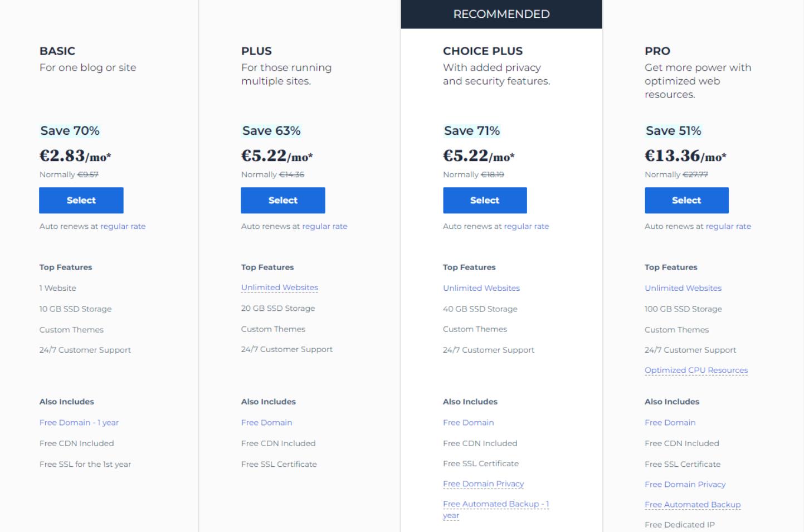Click Select button under the Basic plan
The height and width of the screenshot is (532, 804).
[81, 200]
